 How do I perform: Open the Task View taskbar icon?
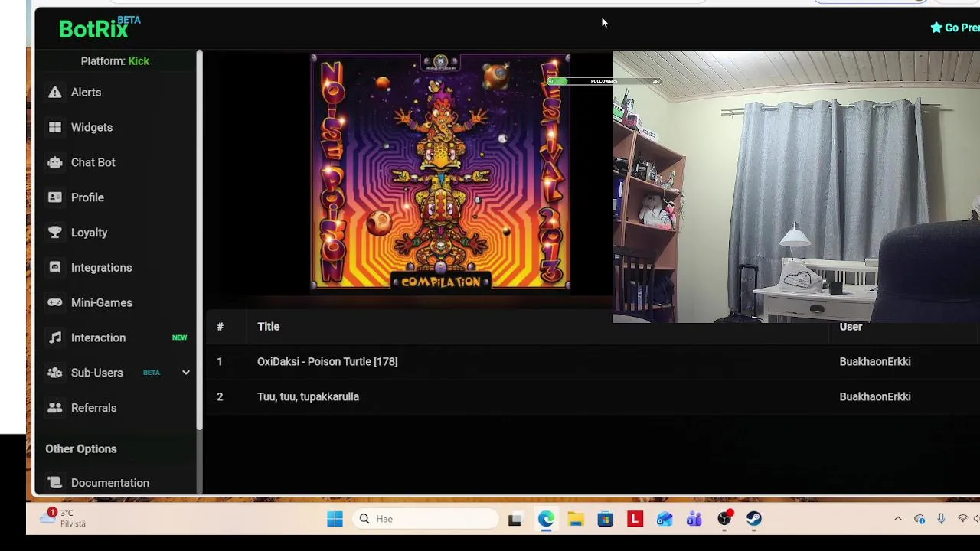pyautogui.click(x=514, y=519)
